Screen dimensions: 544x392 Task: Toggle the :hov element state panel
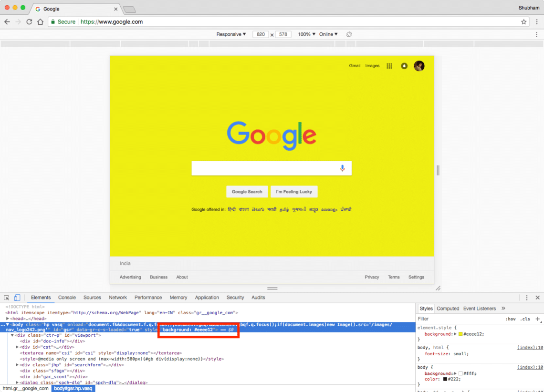point(510,319)
